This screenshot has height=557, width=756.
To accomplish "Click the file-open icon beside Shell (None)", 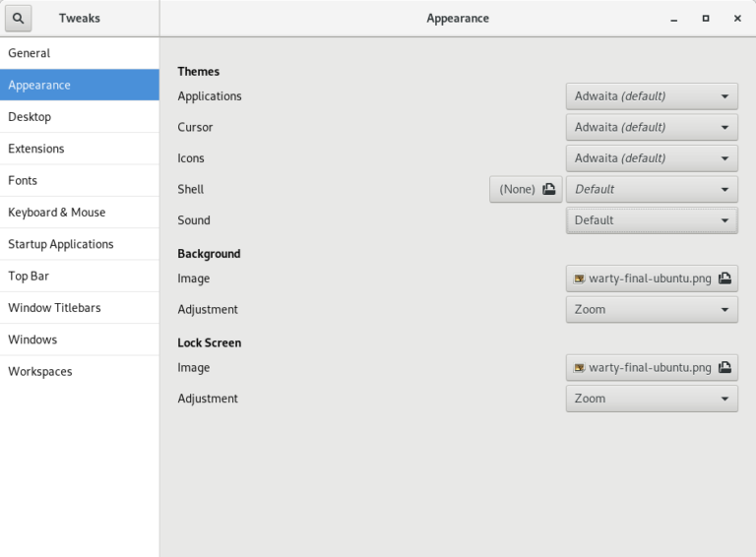I will [548, 189].
